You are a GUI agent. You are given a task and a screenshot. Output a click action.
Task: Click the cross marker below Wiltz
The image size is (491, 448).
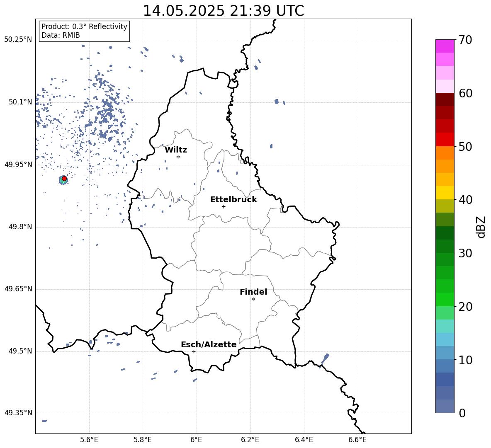click(x=178, y=157)
